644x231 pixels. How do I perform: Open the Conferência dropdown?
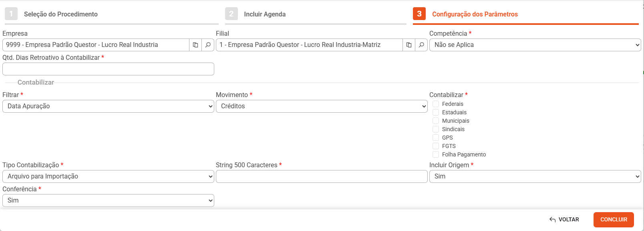pos(108,201)
